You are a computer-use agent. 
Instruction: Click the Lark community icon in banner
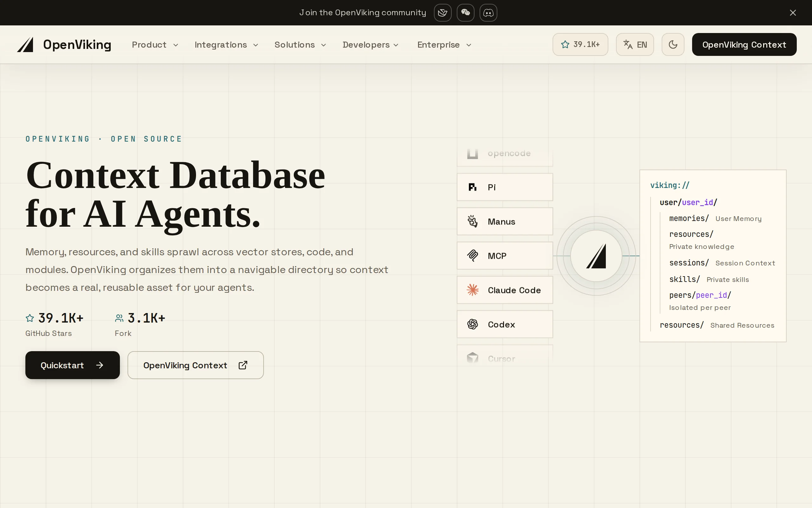tap(442, 13)
